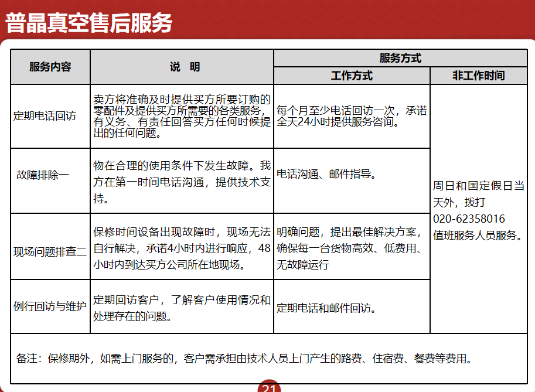Viewport: 535px width, 392px height.
Task: Select the 服务方式 merged header cell
Action: [x=400, y=58]
